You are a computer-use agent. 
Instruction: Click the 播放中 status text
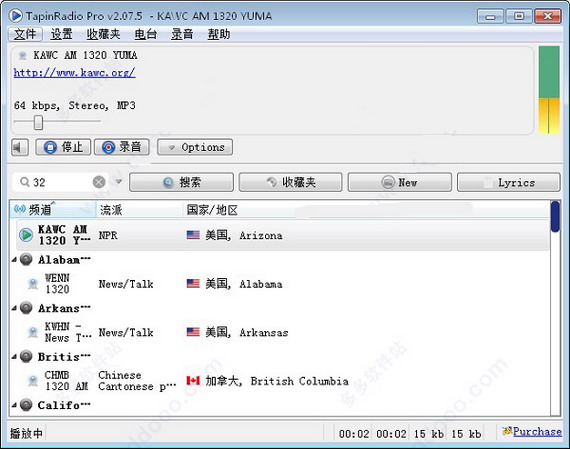coord(26,433)
